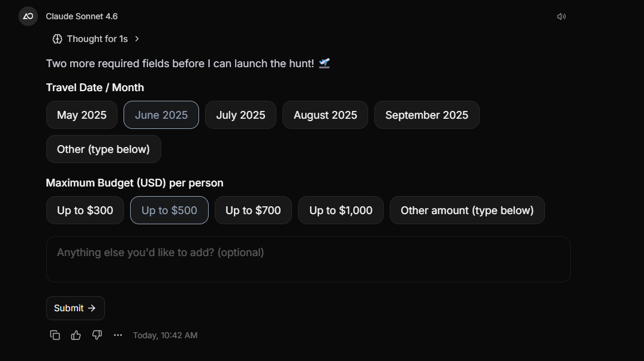Click the Claude Sonnet 4.6 avatar icon

[x=28, y=16]
